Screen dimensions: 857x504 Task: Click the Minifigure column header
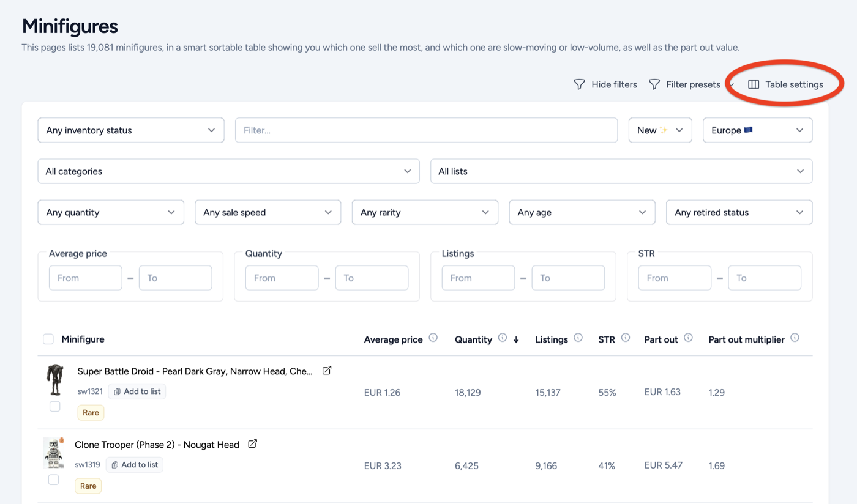point(83,339)
